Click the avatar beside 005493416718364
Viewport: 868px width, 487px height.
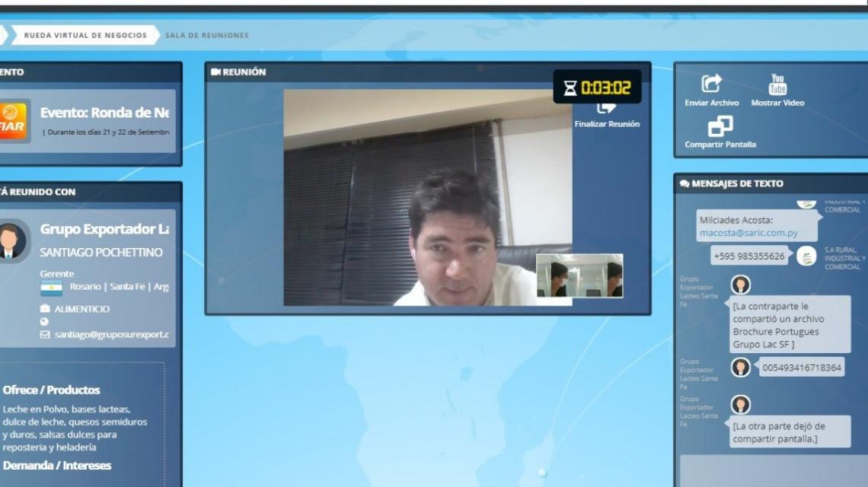(x=740, y=367)
